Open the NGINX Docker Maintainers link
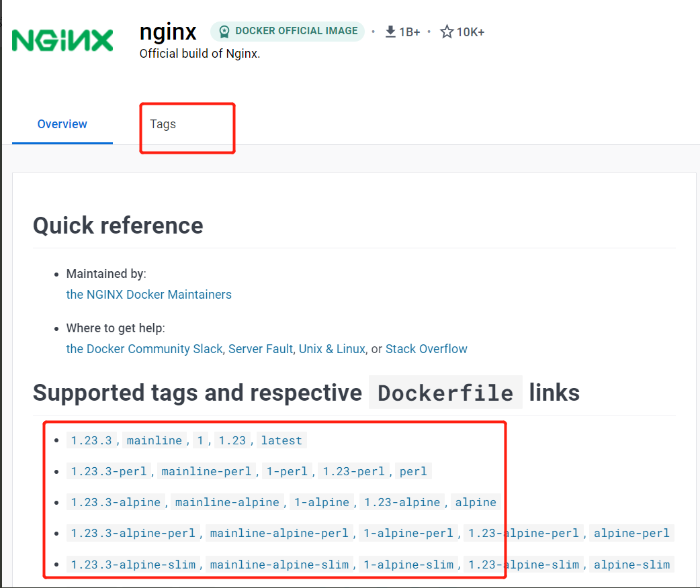Viewport: 700px width, 588px height. coord(148,295)
